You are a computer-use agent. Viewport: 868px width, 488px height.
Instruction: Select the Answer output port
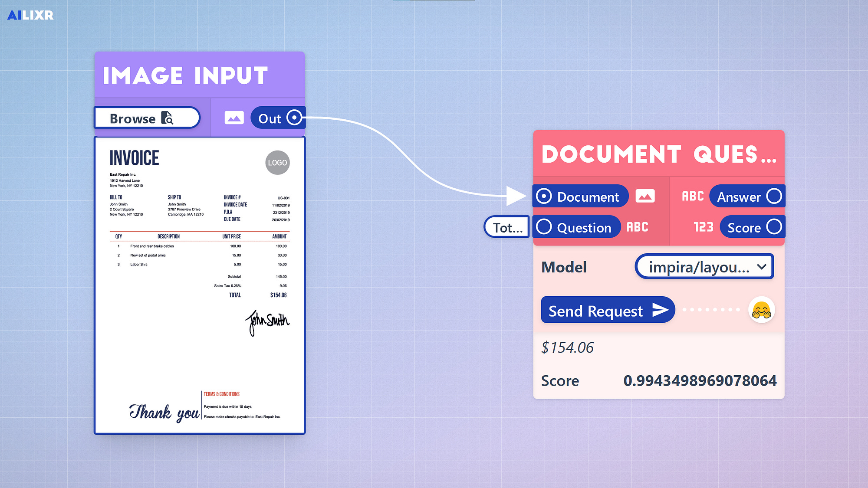(774, 196)
